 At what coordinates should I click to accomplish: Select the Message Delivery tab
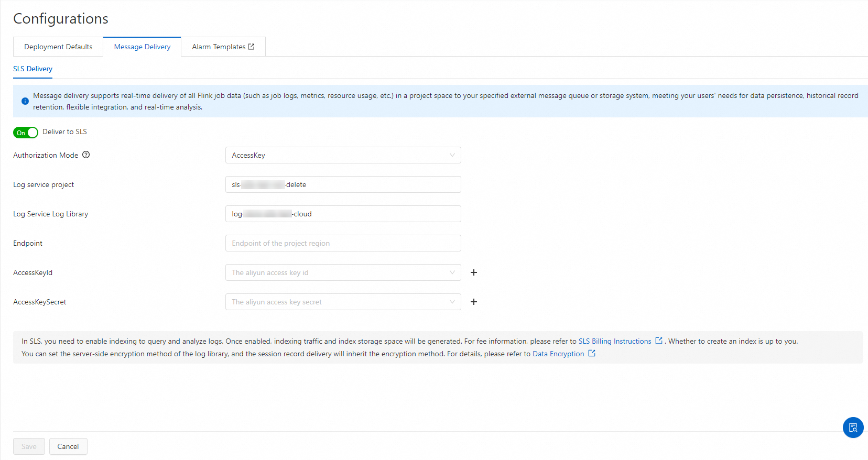coord(142,47)
